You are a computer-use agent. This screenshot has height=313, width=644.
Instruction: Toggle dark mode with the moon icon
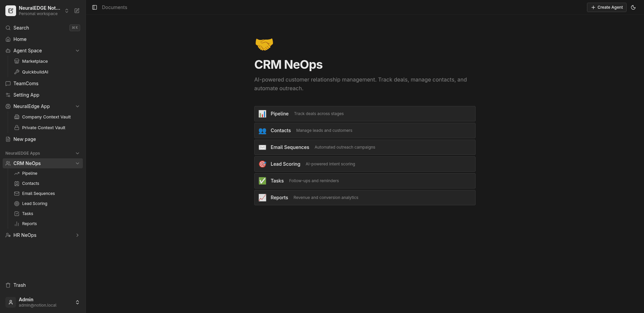click(633, 7)
